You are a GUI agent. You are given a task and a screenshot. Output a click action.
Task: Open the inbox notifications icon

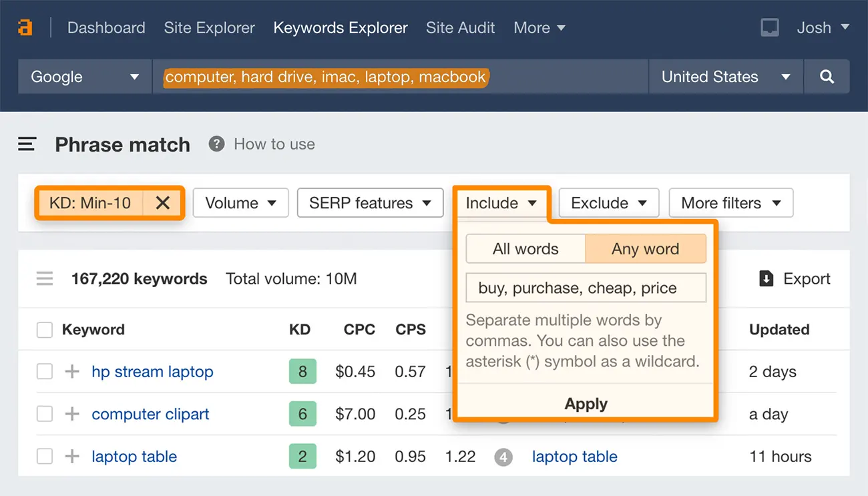click(x=769, y=28)
